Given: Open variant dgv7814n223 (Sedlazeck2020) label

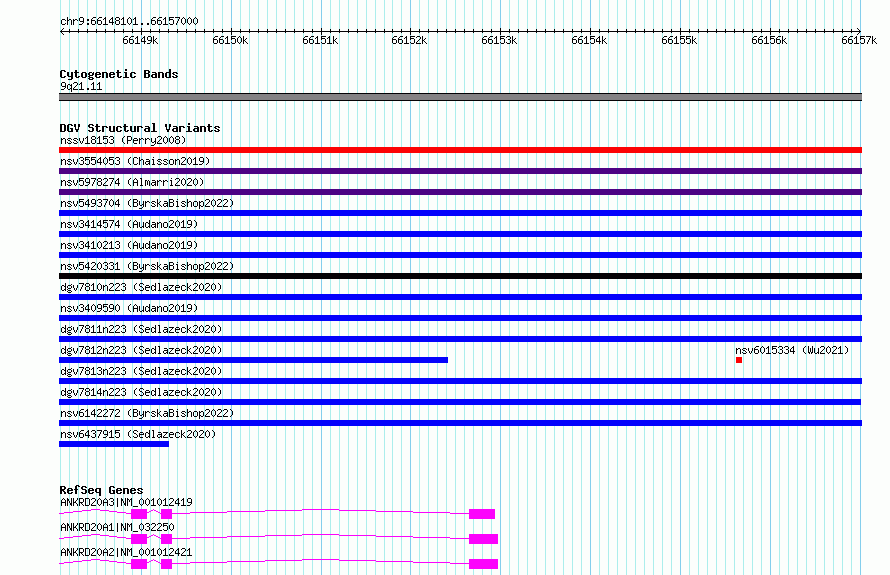Looking at the screenshot, I should tap(141, 392).
